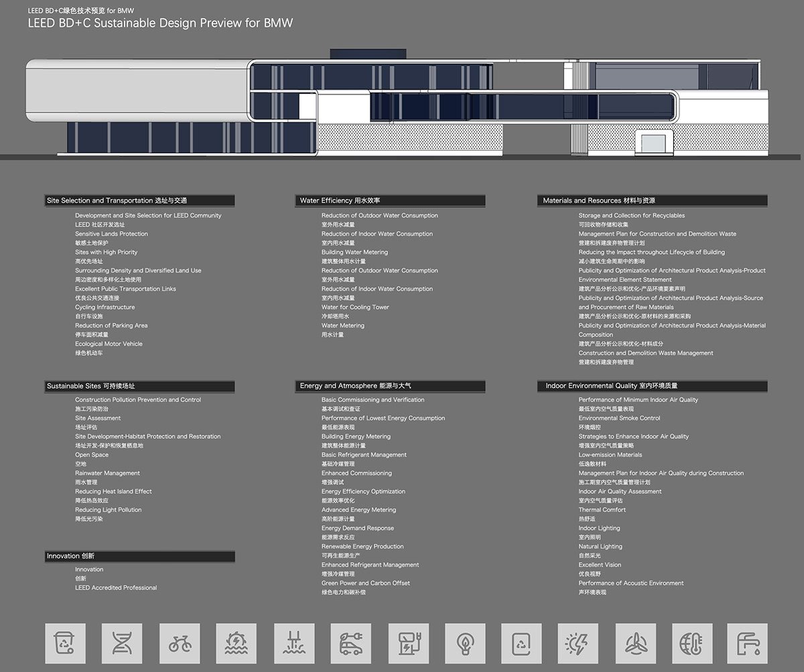Click 'Natural Lighting'
This screenshot has height=672, width=804.
600,546
